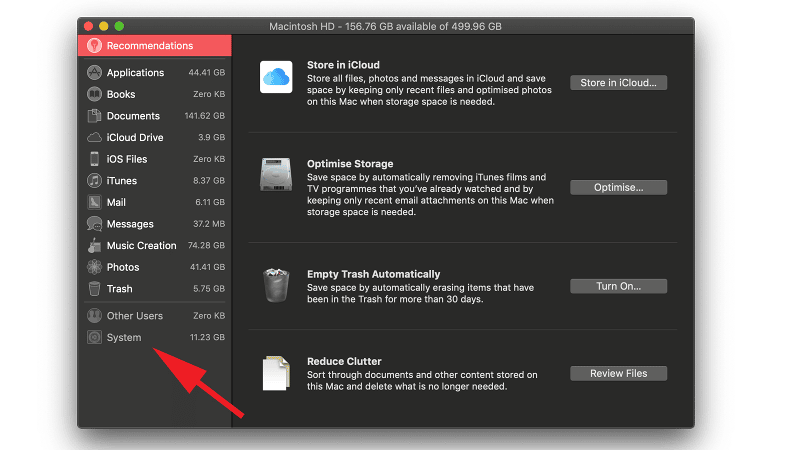Click the Applications sidebar icon
Image resolution: width=800 pixels, height=450 pixels.
(x=94, y=72)
